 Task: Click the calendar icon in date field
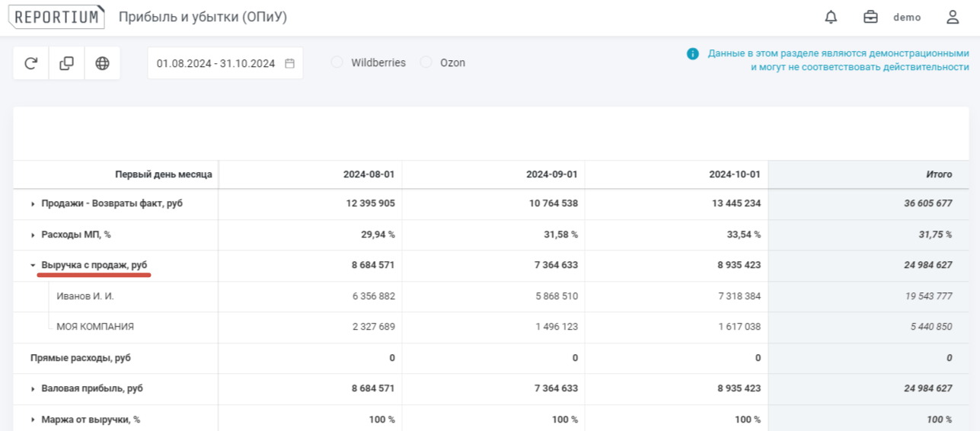pos(289,64)
